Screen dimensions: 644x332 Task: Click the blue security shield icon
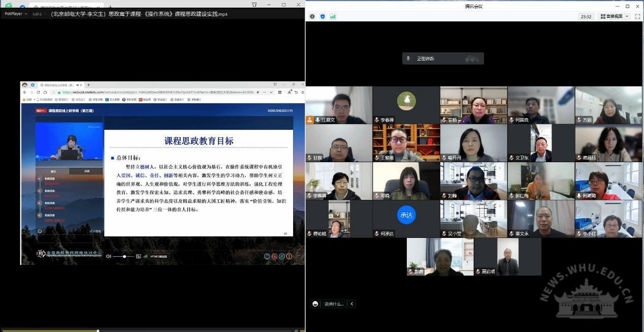point(323,16)
